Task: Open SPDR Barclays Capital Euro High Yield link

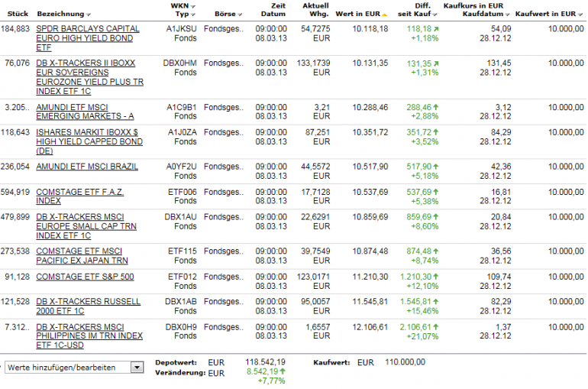Action: click(x=88, y=38)
